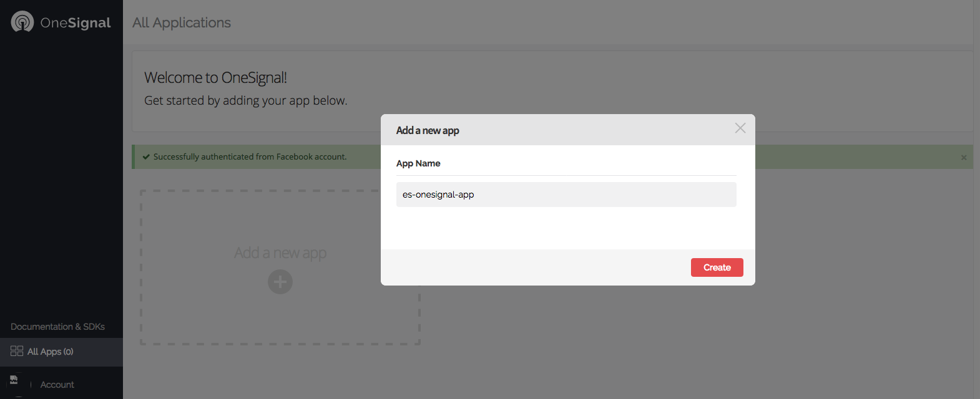Screen dimensions: 980x399
Task: Click the plus icon to add app
Action: point(280,282)
